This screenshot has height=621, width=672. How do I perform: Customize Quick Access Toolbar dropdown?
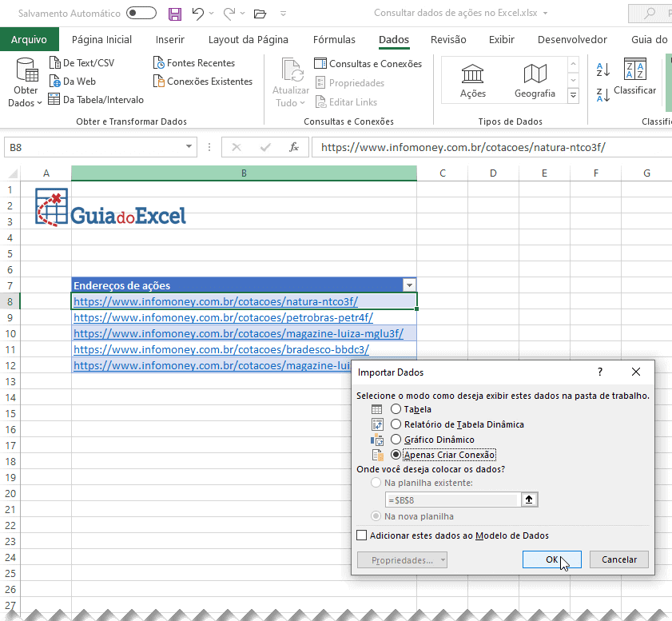(x=283, y=14)
